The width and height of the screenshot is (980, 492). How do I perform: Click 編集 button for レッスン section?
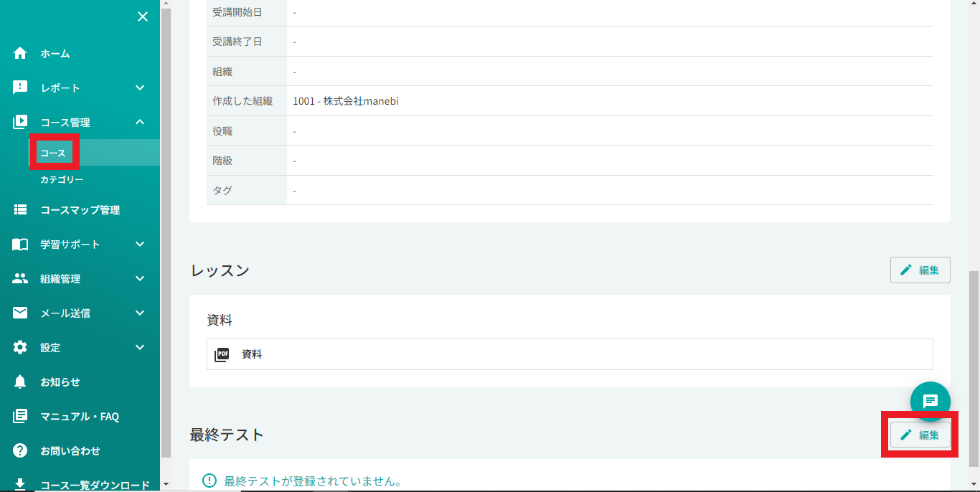(x=920, y=270)
